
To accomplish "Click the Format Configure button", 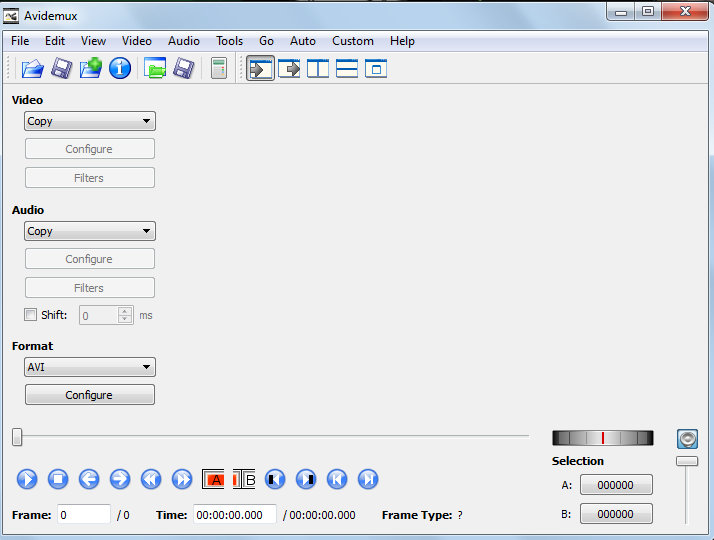I will 90,395.
